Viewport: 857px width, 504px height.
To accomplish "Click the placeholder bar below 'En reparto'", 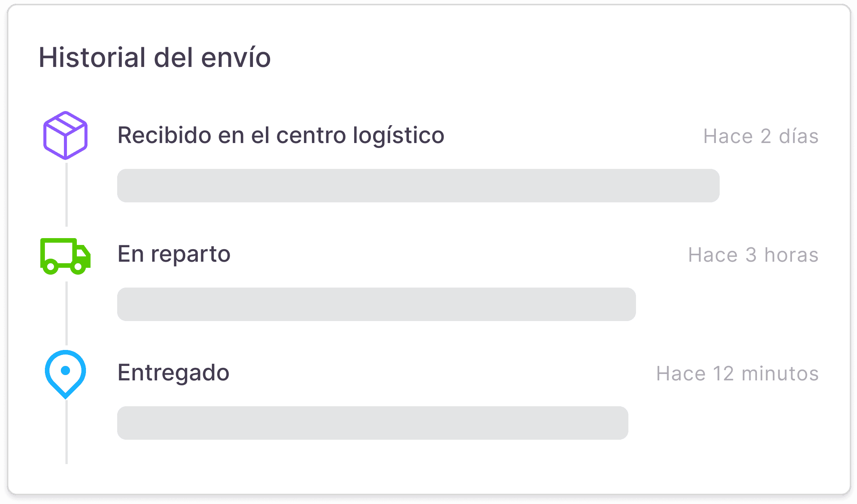I will 376,304.
